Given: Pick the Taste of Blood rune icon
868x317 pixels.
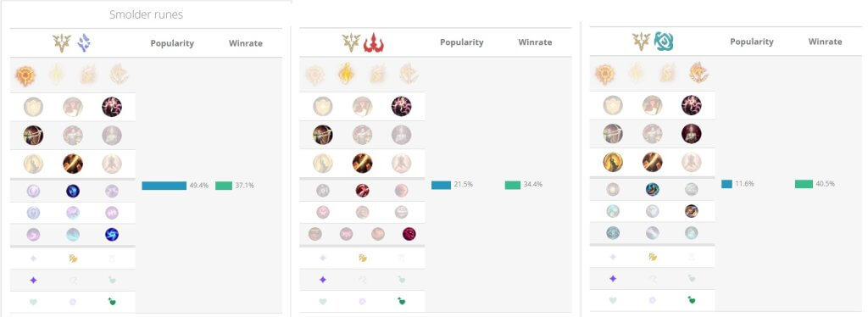Looking at the screenshot, I should point(363,191).
